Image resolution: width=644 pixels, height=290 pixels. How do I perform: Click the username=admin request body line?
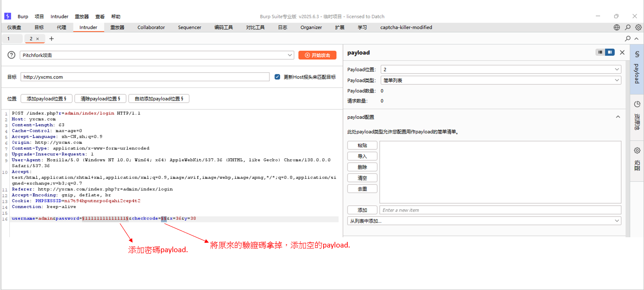click(104, 219)
